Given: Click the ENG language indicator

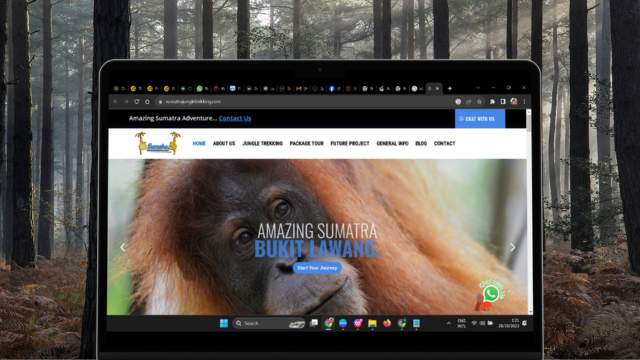Looking at the screenshot, I should click(462, 324).
